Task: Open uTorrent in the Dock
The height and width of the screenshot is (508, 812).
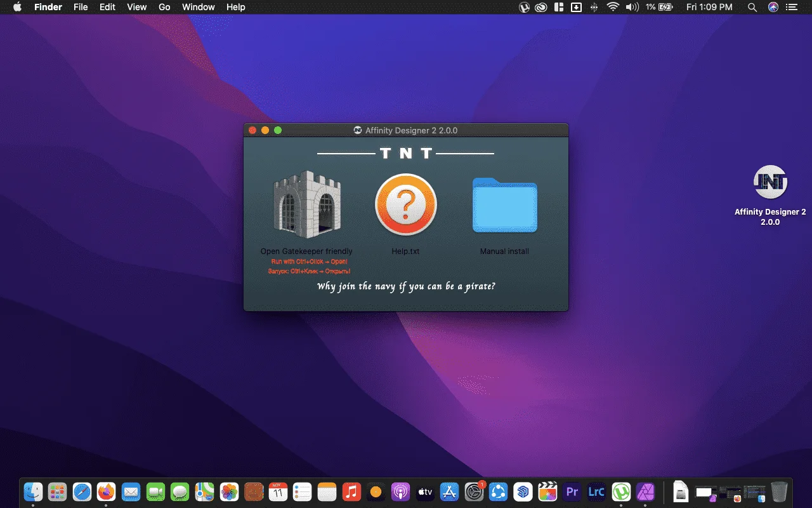Action: 621,491
